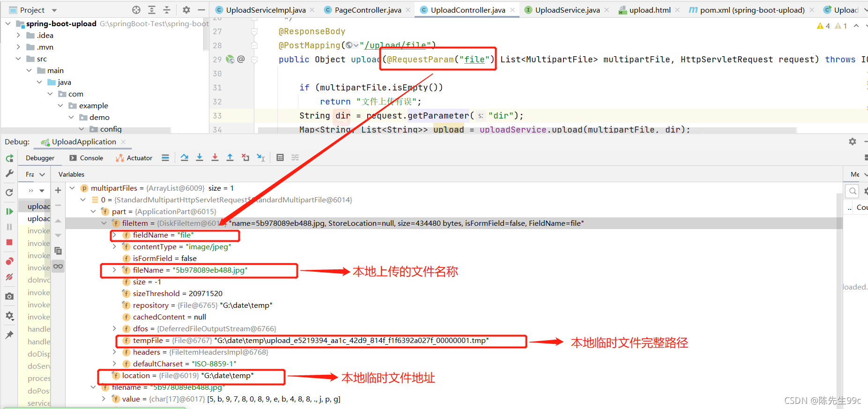Click the search icon in Memory panel
The image size is (868, 409).
853,191
